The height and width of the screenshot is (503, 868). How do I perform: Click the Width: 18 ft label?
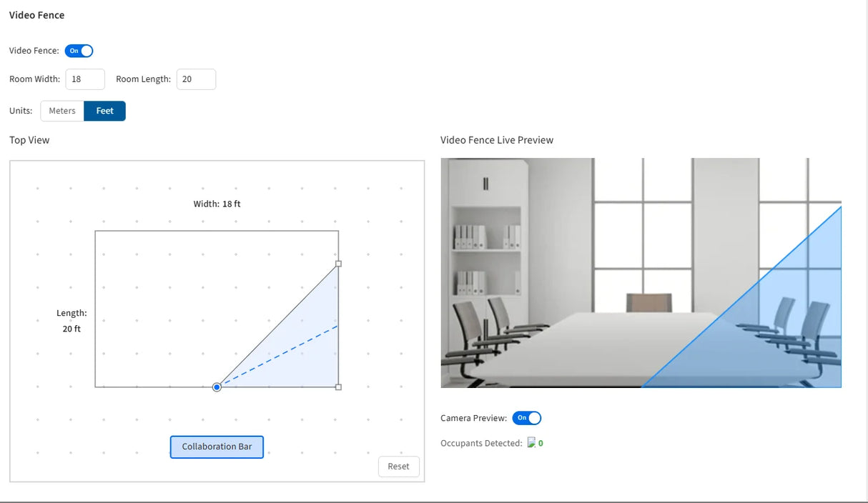[x=217, y=204]
